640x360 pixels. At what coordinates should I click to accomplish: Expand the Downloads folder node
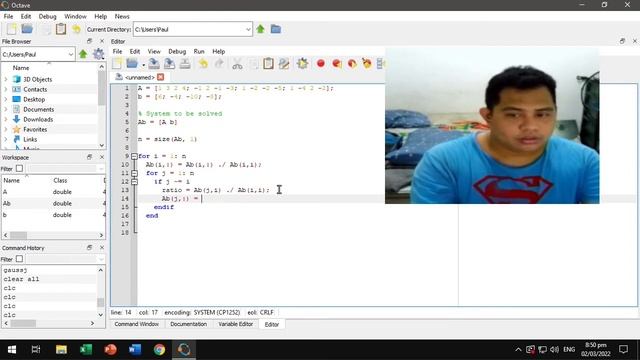(6, 119)
